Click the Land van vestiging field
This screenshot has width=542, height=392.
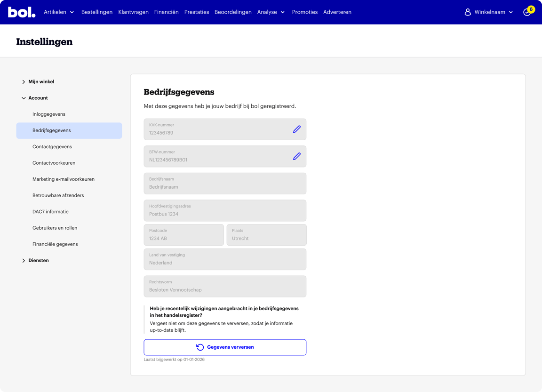(x=225, y=259)
